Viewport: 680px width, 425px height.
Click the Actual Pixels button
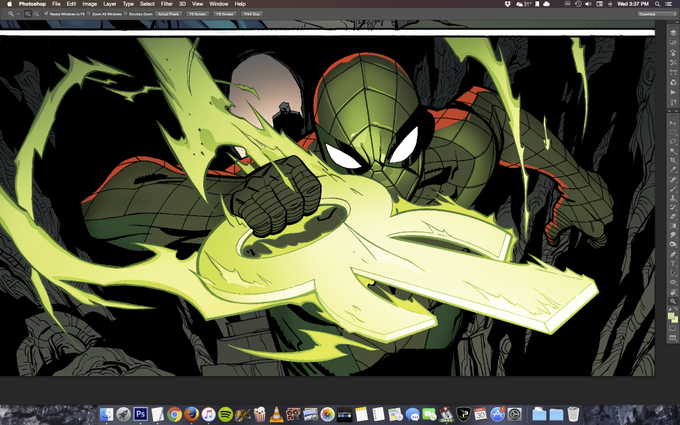(x=169, y=14)
